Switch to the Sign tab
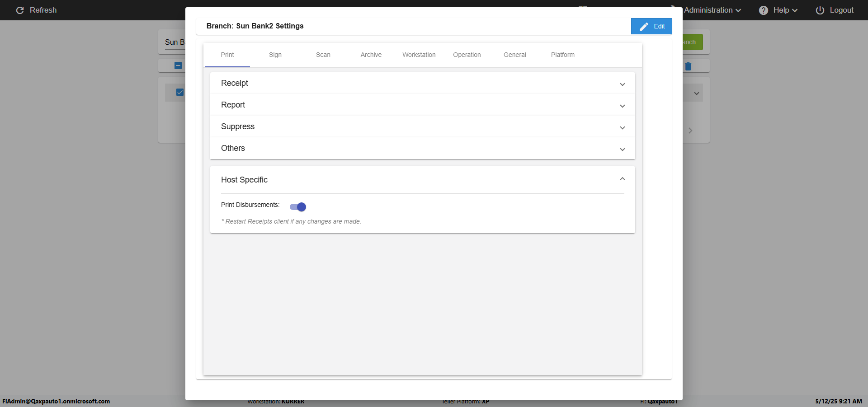This screenshot has height=407, width=868. [275, 55]
